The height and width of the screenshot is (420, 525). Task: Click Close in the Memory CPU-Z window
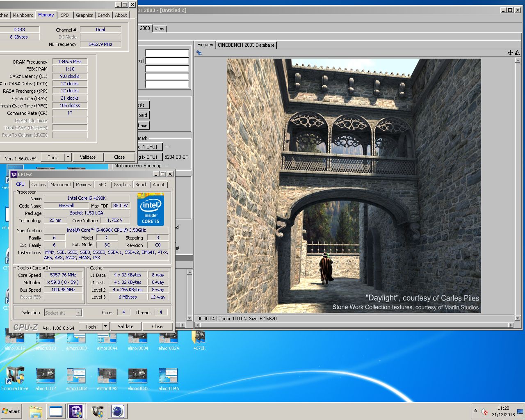[x=119, y=157]
